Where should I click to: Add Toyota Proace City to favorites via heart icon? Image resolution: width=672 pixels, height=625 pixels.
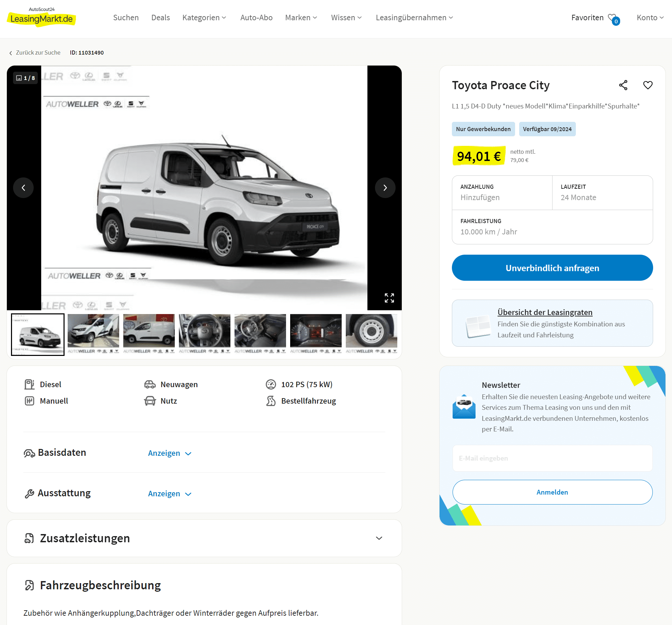coord(648,85)
